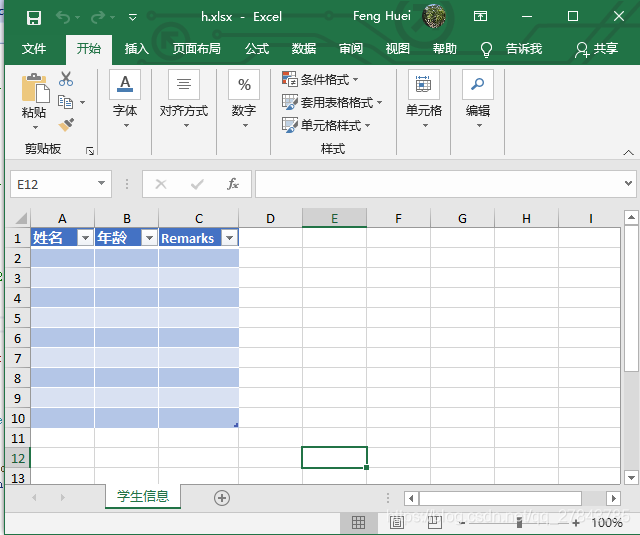Select column header A
640x535 pixels.
click(x=62, y=218)
